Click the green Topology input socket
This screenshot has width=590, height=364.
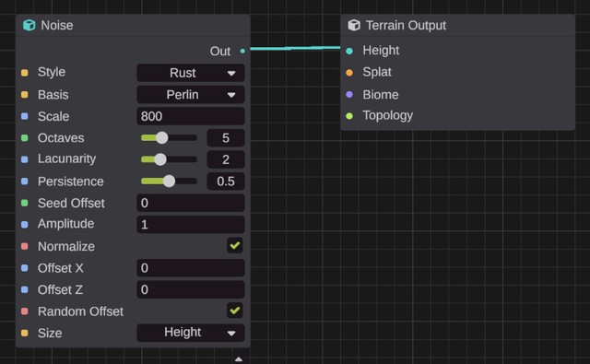(349, 116)
